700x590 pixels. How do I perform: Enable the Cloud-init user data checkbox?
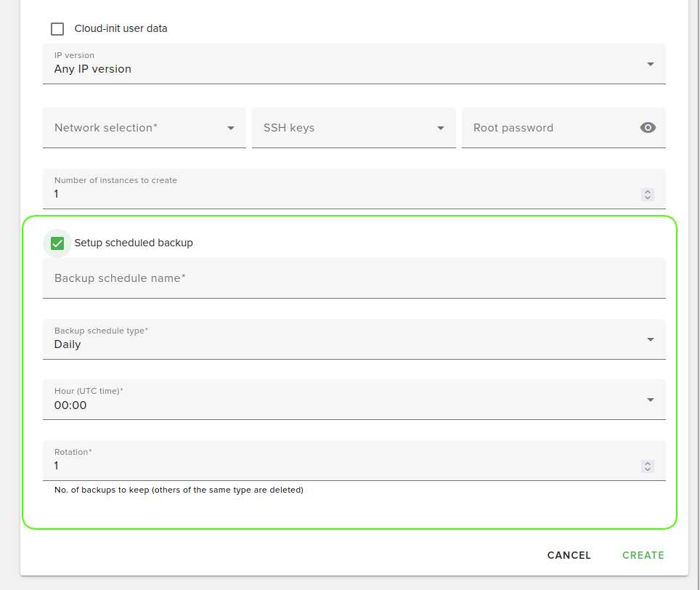tap(57, 29)
